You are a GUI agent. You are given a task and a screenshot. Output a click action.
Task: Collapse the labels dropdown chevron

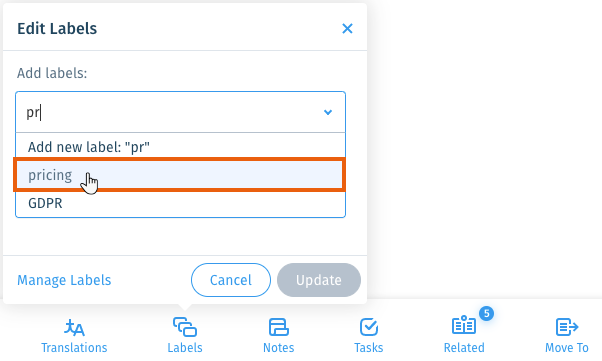click(327, 112)
